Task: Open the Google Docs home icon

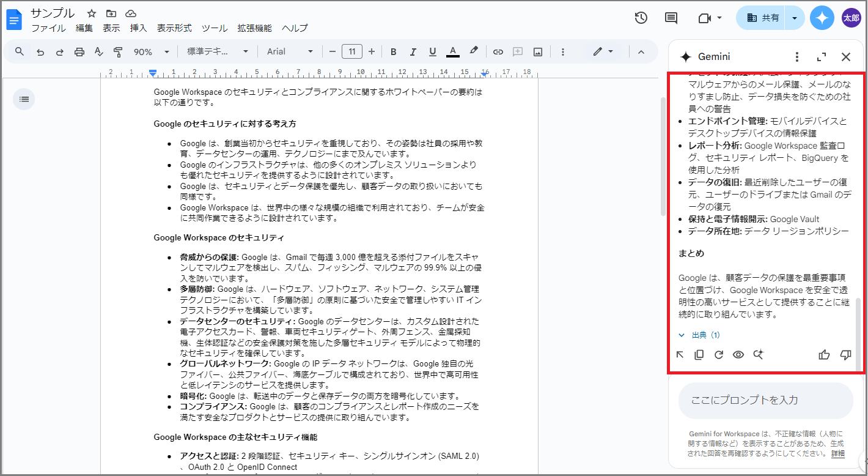Action: coord(14,20)
